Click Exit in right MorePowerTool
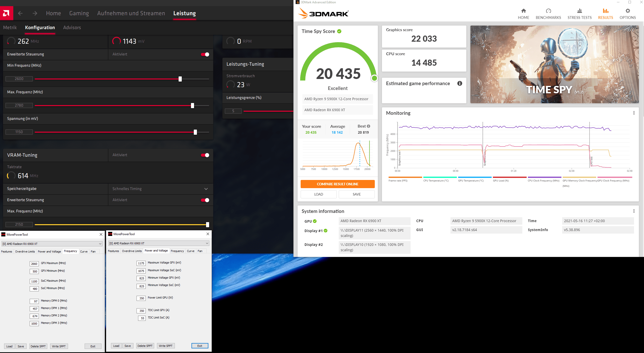Screen dimensions: 644x353 tap(200, 346)
